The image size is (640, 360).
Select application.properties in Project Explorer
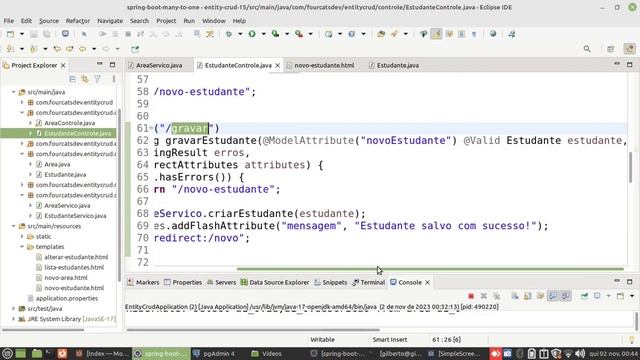tap(63, 298)
